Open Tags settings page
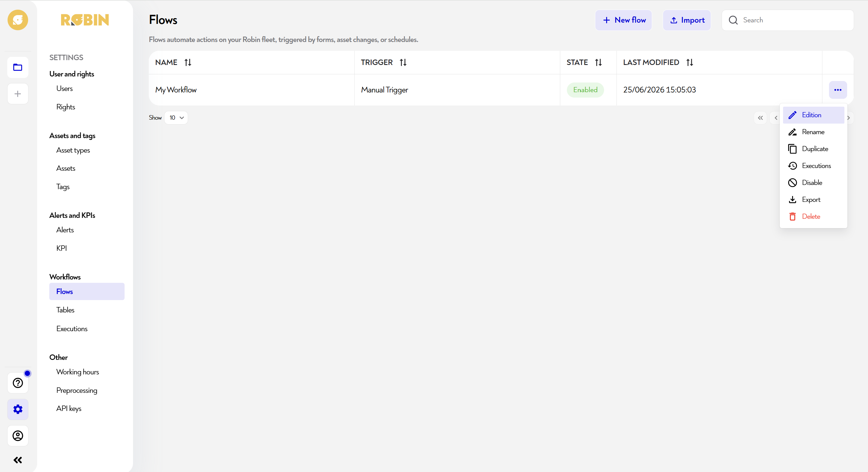 tap(63, 187)
